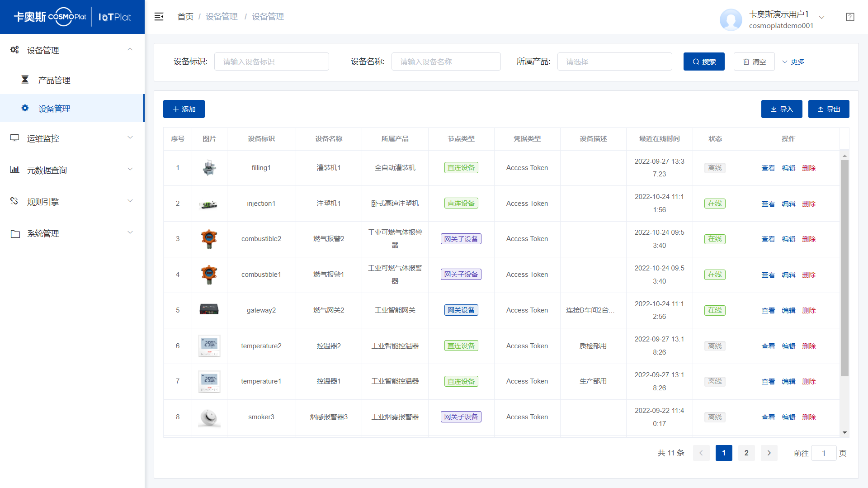868x488 pixels.
Task: Click the first 设备管理 breadcrumb link
Action: coord(222,17)
